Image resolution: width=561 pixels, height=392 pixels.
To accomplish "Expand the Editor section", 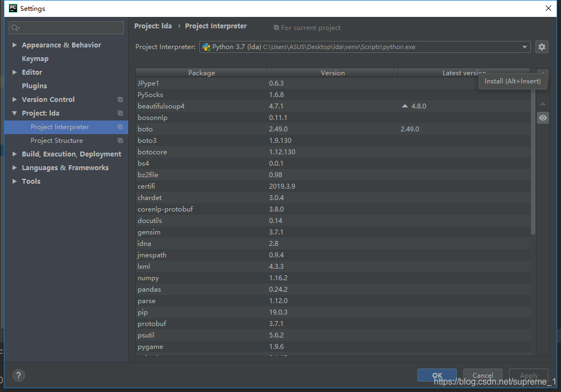I will [14, 72].
